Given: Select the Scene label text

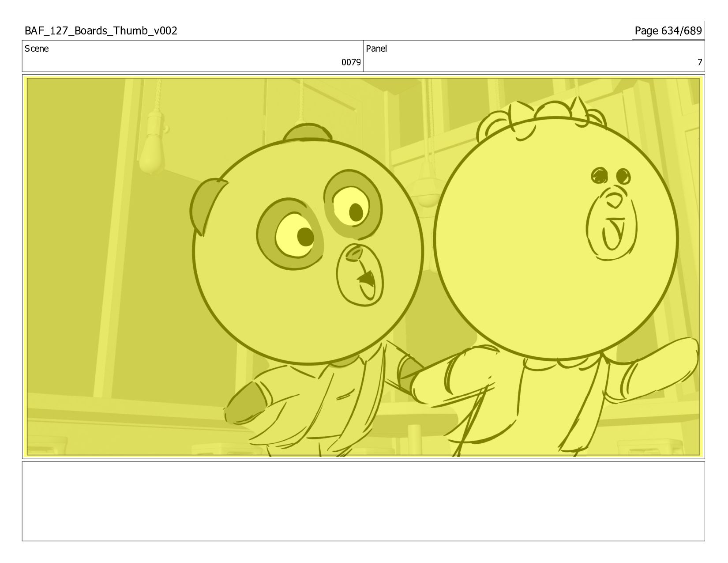Looking at the screenshot, I should 37,49.
